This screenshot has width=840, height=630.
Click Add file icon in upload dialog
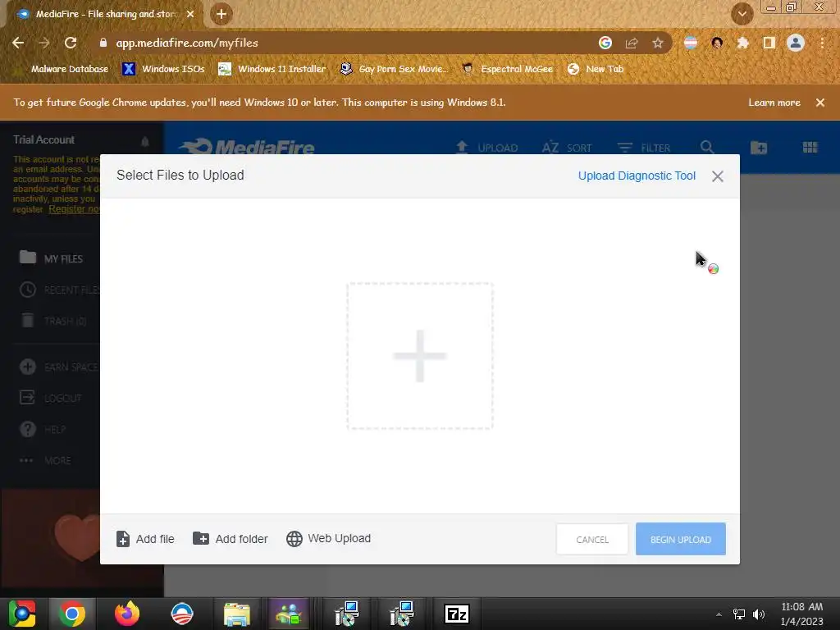pyautogui.click(x=123, y=539)
